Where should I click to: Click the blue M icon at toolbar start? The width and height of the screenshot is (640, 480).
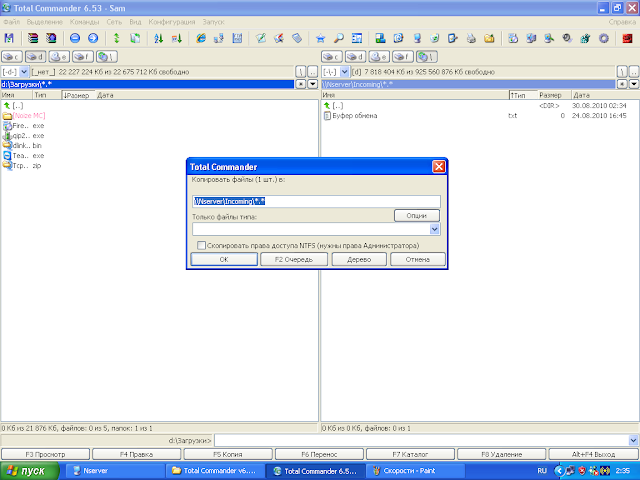[x=9, y=38]
